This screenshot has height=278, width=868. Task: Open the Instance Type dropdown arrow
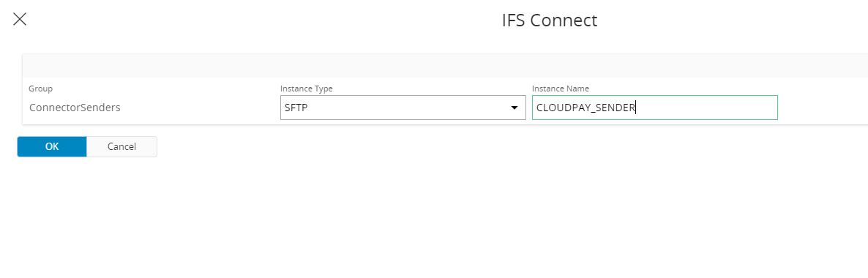coord(515,108)
